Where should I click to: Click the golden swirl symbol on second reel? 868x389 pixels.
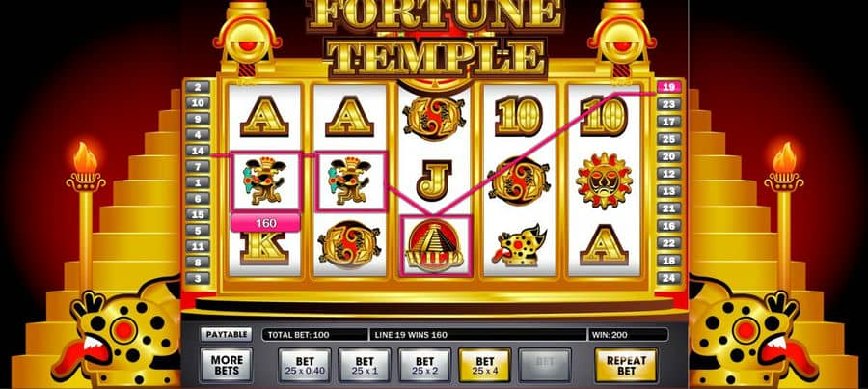[349, 244]
